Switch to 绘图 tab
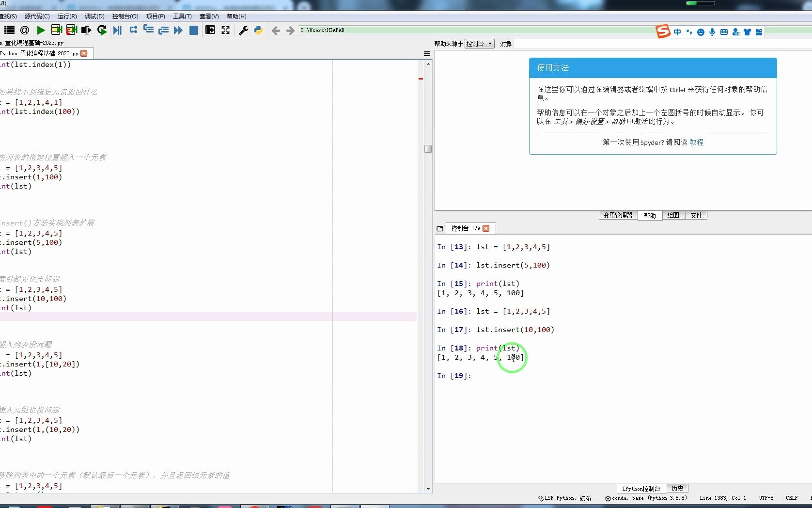This screenshot has height=508, width=812. pyautogui.click(x=673, y=215)
